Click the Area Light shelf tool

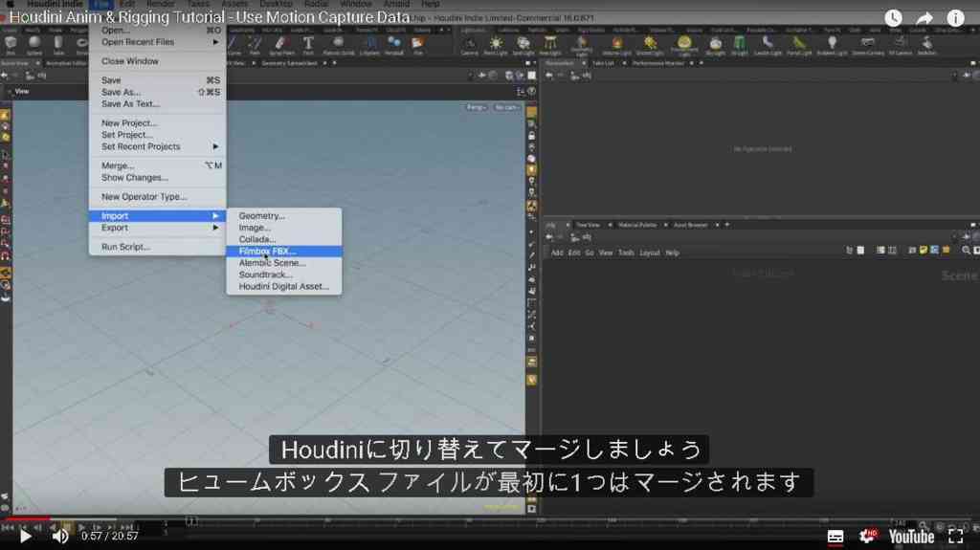[550, 44]
